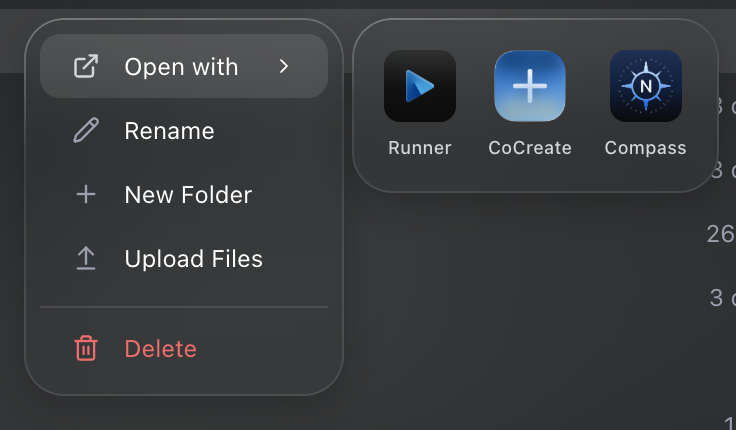Click the upload arrow icon
The image size is (736, 430).
86,259
